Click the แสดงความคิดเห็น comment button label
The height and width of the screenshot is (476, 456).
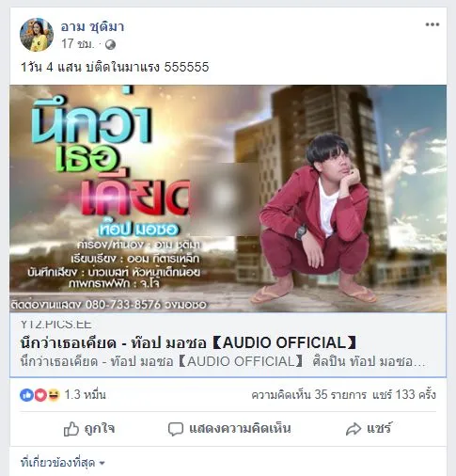coord(240,429)
